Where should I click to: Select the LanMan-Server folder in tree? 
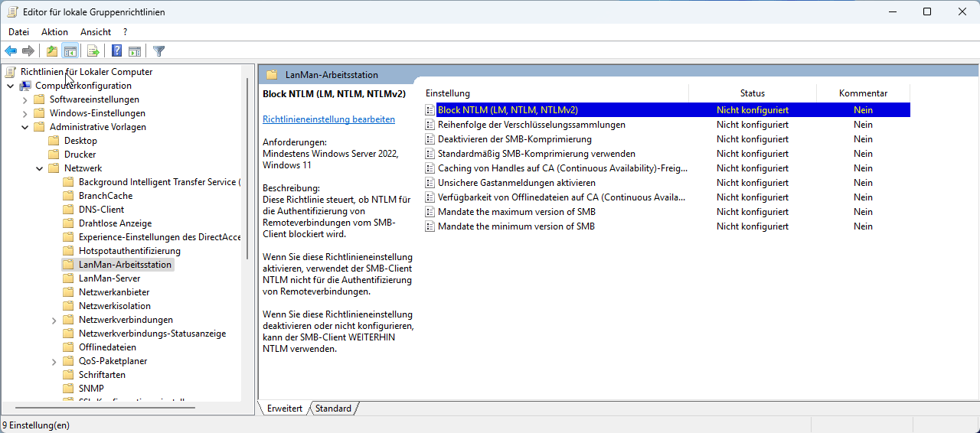109,278
